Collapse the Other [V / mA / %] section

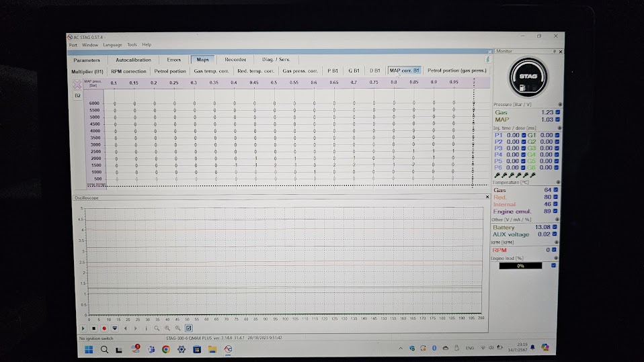(x=557, y=220)
